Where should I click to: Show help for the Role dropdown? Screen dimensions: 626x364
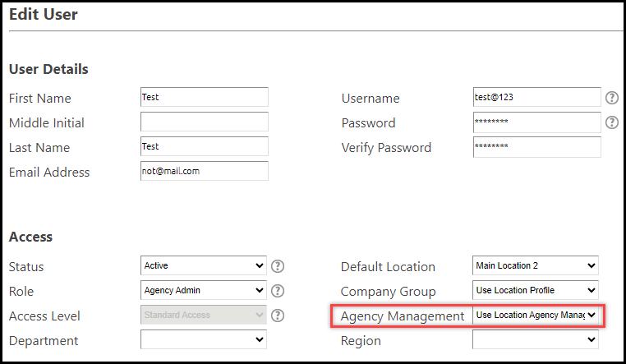[278, 291]
